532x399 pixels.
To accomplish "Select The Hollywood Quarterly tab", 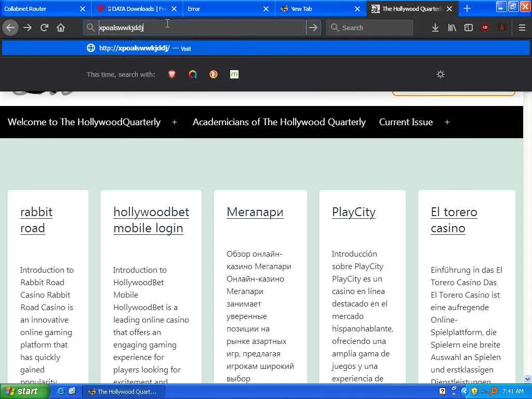I will coord(412,9).
